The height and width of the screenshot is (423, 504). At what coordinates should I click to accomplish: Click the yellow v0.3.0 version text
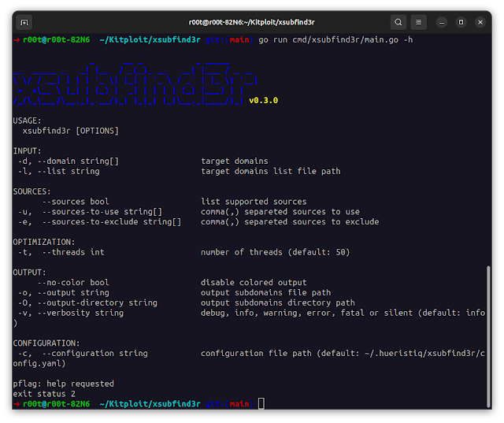263,101
